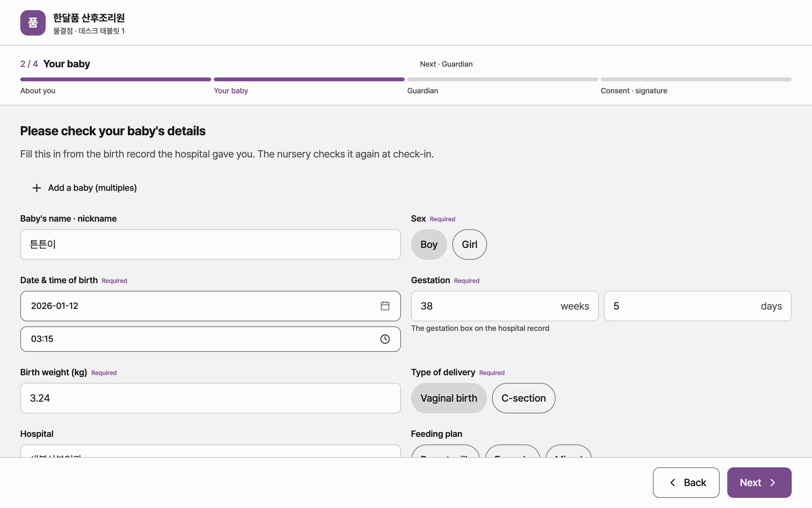
Task: Click 'Next · Guardian' hint text
Action: (446, 64)
